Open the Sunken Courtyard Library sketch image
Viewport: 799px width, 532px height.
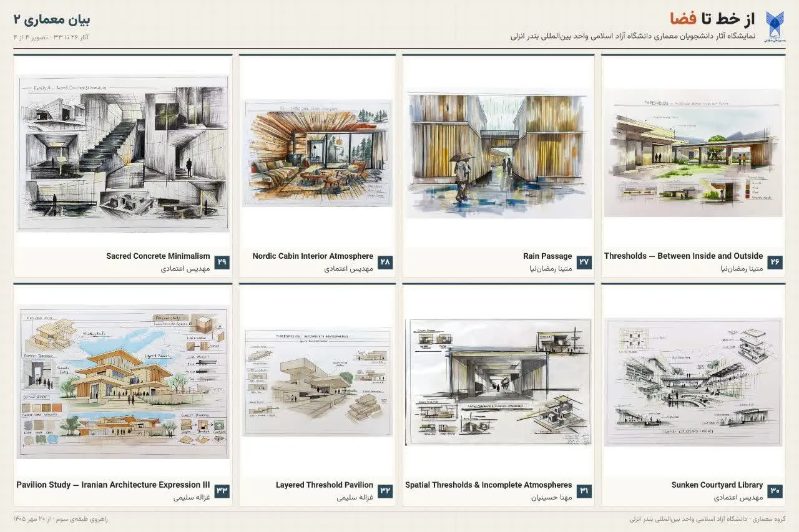[693, 382]
